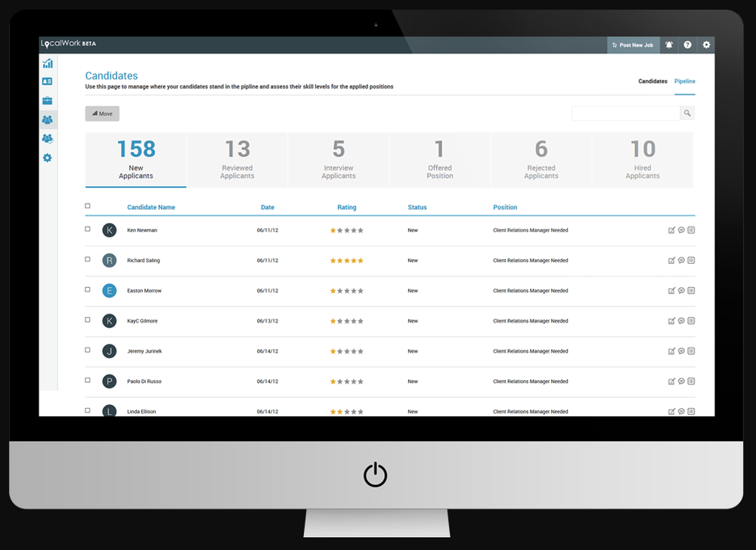Select the 6 Rejected Applicants tab
756x550 pixels.
point(541,160)
